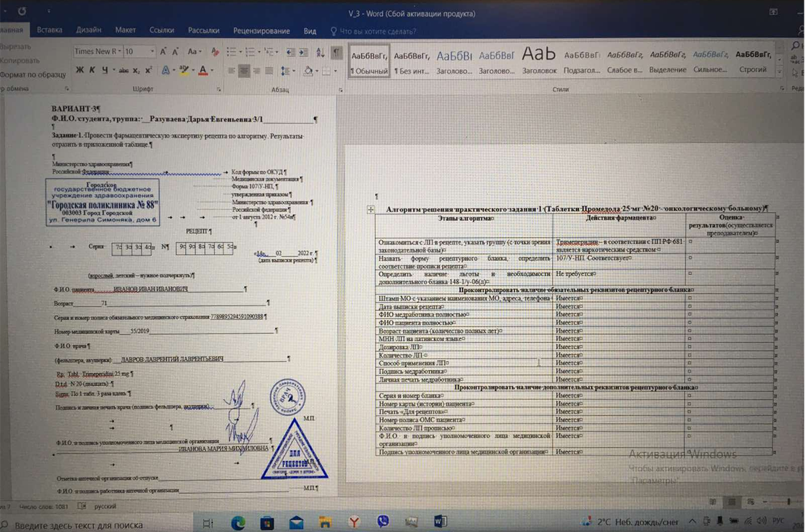Click language indicator русский in status bar
Screen dimensions: 805x532
tap(105, 506)
